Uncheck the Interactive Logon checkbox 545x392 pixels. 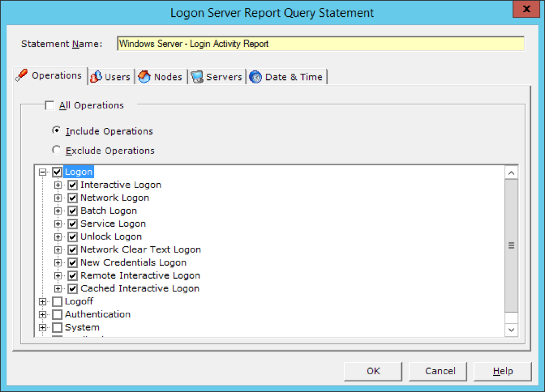click(73, 185)
